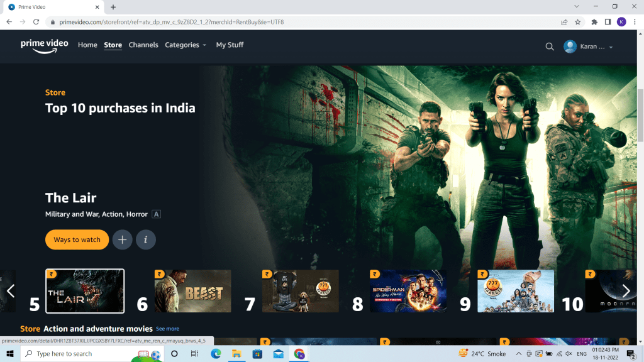Open Windows Start menu
Image resolution: width=644 pixels, height=362 pixels.
click(x=10, y=353)
